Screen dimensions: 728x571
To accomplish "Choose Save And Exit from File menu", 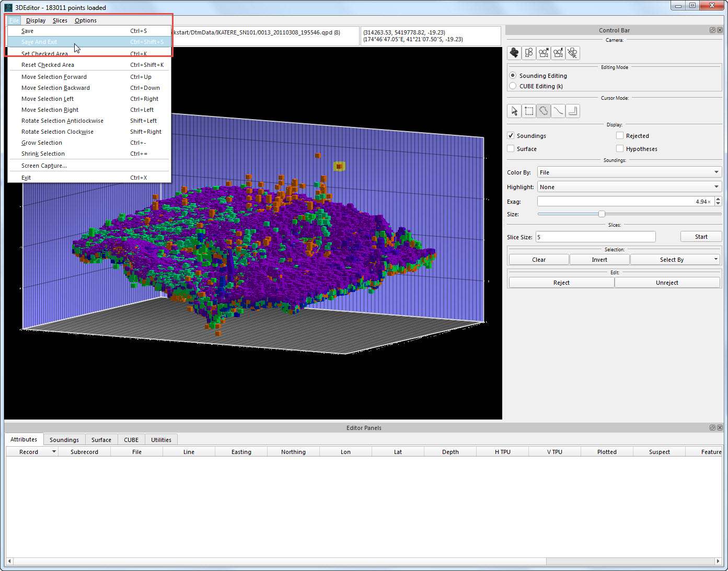I will (39, 42).
